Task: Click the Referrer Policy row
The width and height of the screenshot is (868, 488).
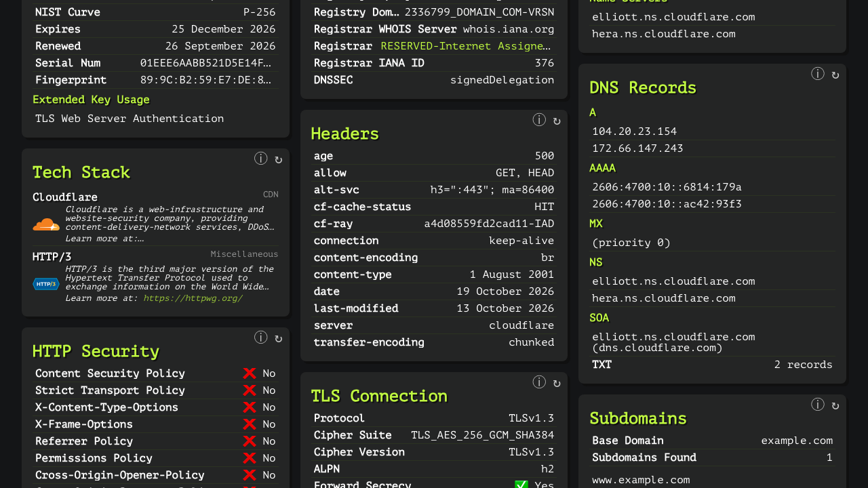Action: tap(155, 441)
